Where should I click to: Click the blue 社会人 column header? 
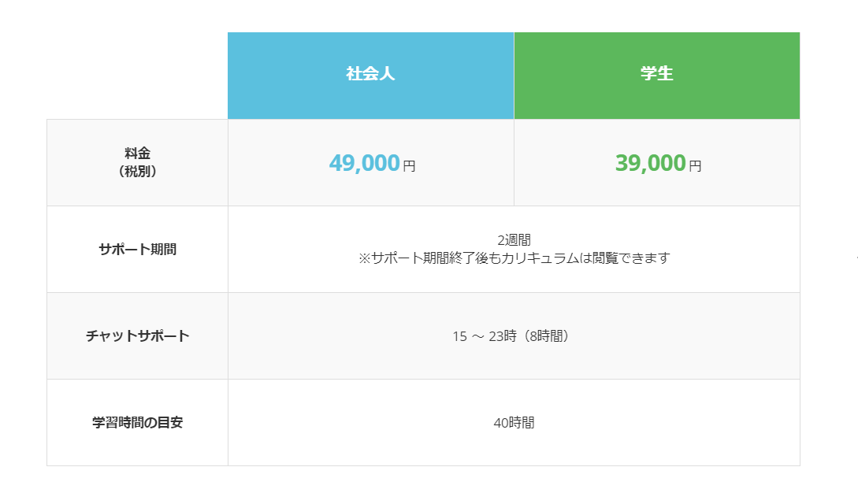coord(370,74)
